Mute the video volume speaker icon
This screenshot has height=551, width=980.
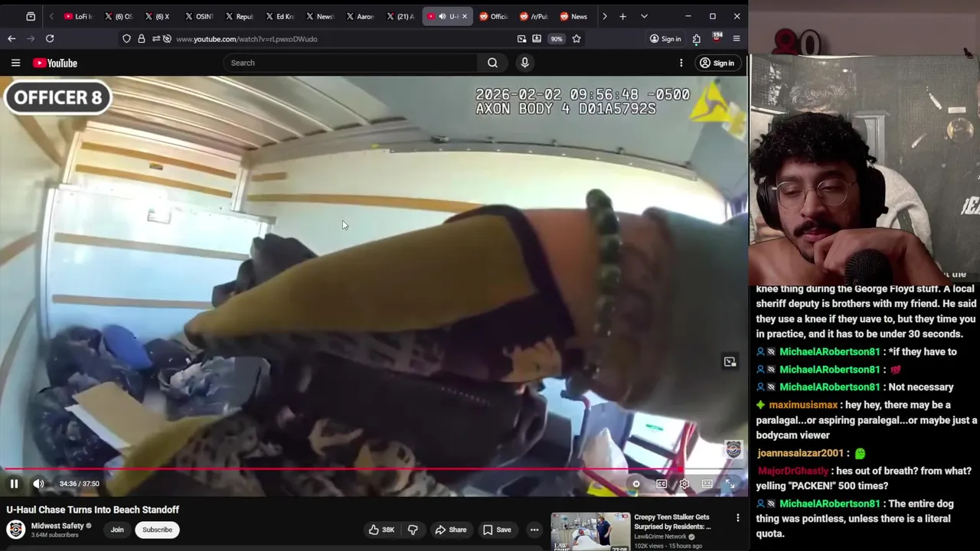[x=38, y=484]
